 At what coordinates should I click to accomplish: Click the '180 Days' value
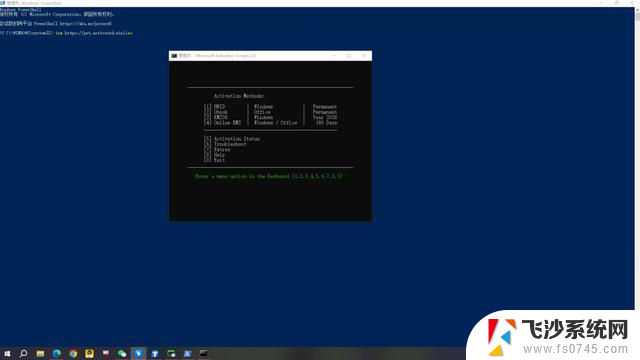click(x=326, y=122)
